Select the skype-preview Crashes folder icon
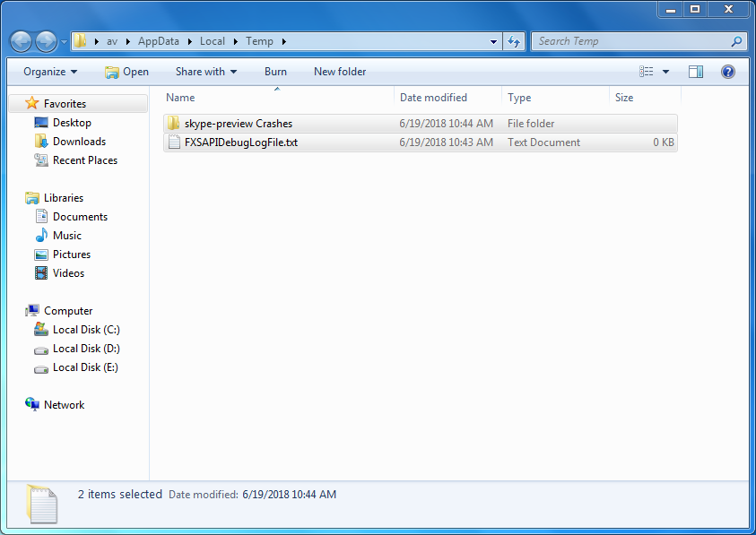Image resolution: width=756 pixels, height=535 pixels. point(174,124)
